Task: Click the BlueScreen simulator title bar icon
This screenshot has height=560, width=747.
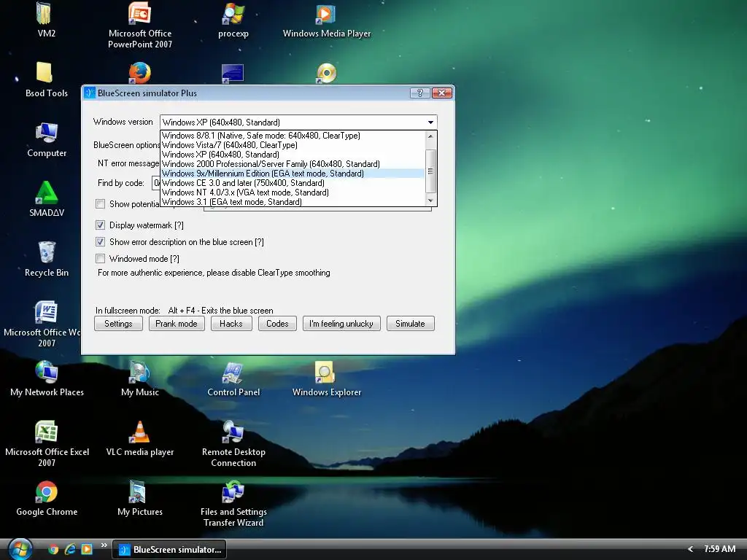Action: pyautogui.click(x=90, y=93)
